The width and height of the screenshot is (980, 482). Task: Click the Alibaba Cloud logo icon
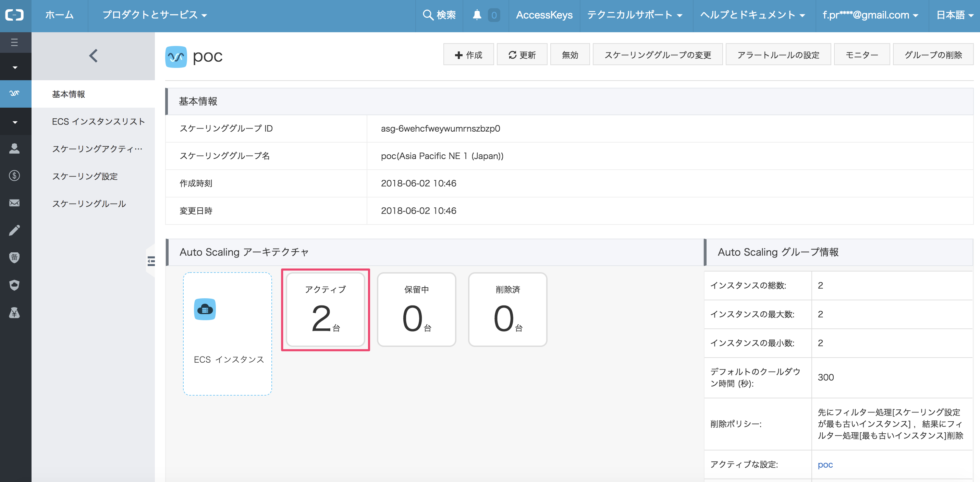pyautogui.click(x=14, y=15)
